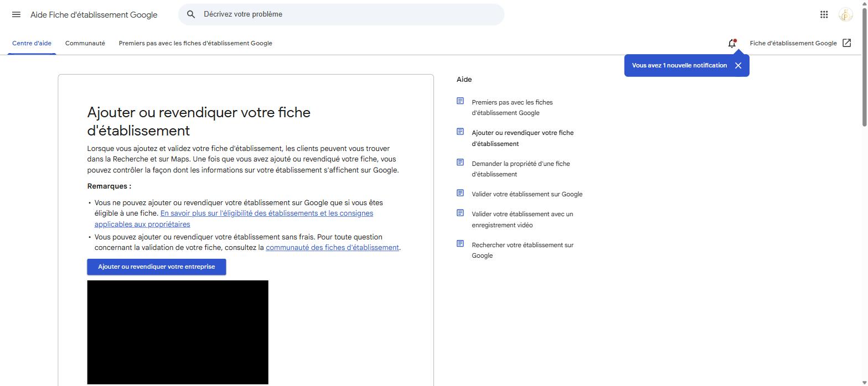This screenshot has width=868, height=386.
Task: Click article icon beside Rechercher votre établissement
Action: (460, 243)
